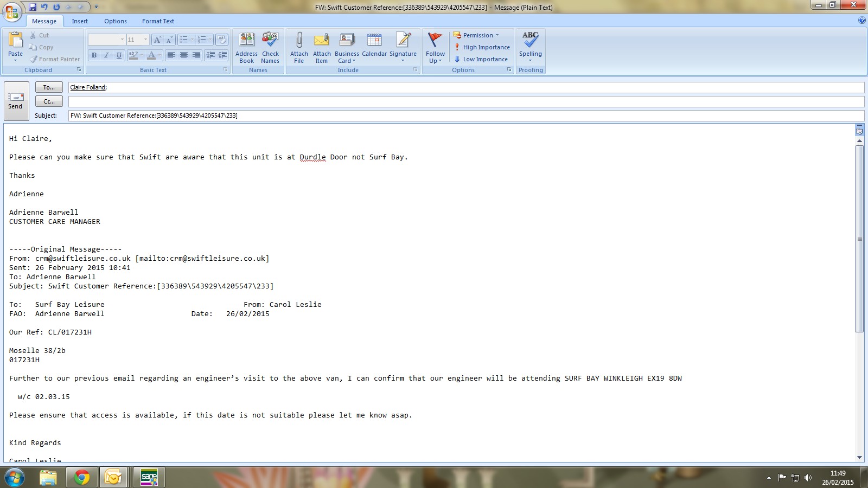Viewport: 868px width, 488px height.
Task: Open the Insert ribbon tab
Action: tap(80, 21)
